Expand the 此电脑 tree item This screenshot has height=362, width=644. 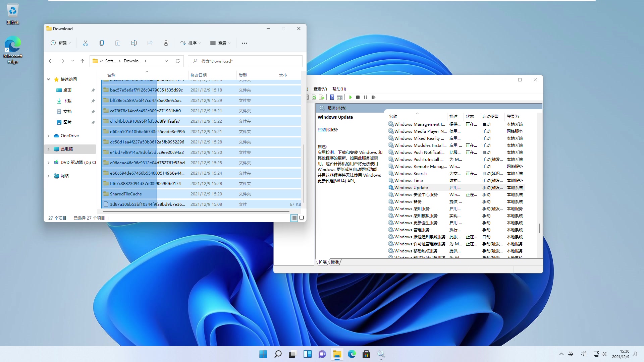tap(49, 148)
